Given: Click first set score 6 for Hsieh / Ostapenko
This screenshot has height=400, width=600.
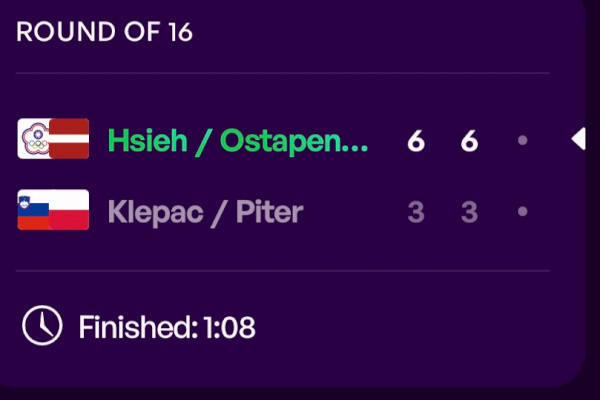Looking at the screenshot, I should (x=416, y=141).
